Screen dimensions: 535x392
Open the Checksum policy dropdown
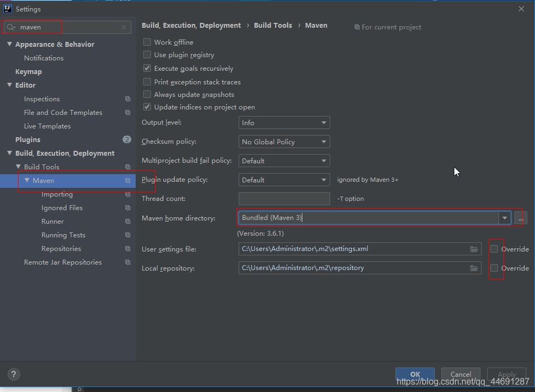click(284, 142)
